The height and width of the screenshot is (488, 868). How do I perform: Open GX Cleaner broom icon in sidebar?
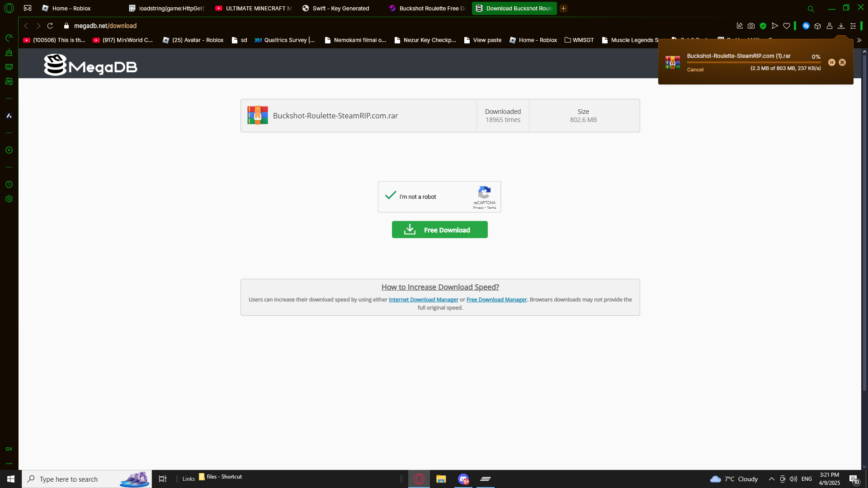click(9, 52)
